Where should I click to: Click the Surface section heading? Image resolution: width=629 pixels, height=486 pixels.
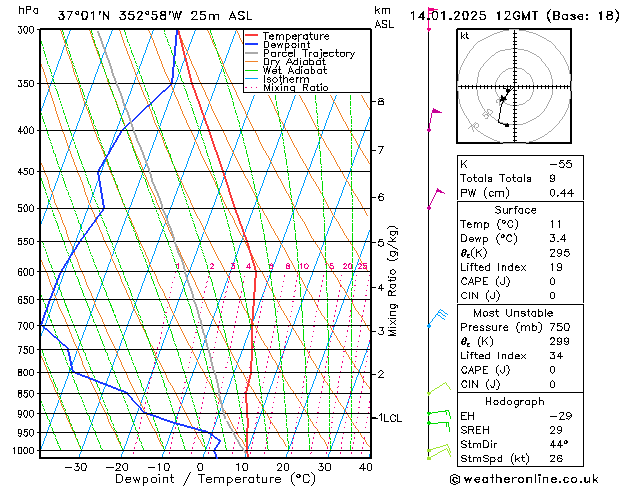[515, 210]
